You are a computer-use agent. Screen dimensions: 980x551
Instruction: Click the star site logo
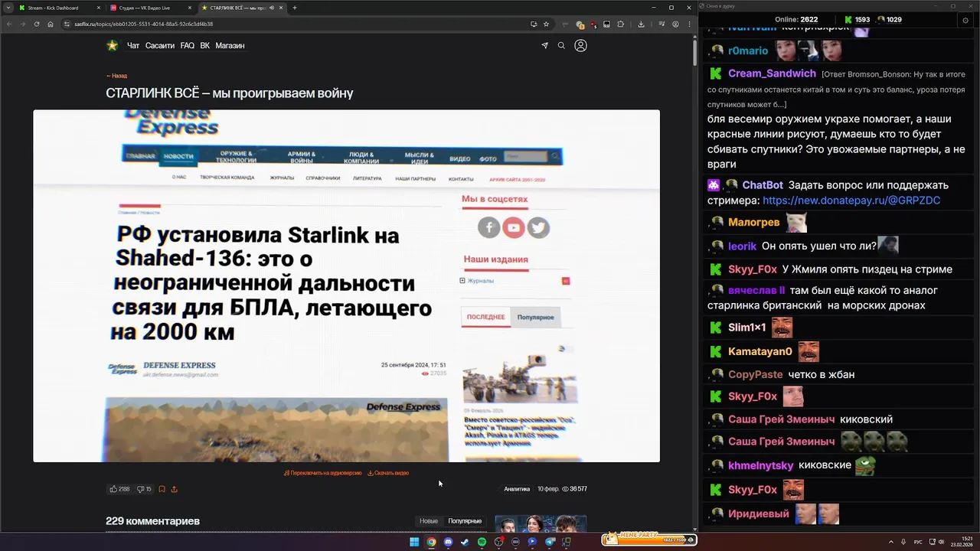click(113, 45)
